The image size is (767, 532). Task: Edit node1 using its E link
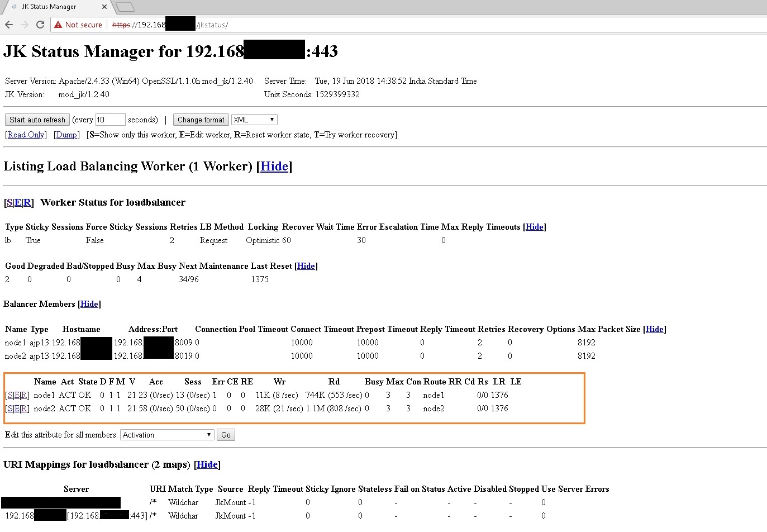pyautogui.click(x=17, y=395)
